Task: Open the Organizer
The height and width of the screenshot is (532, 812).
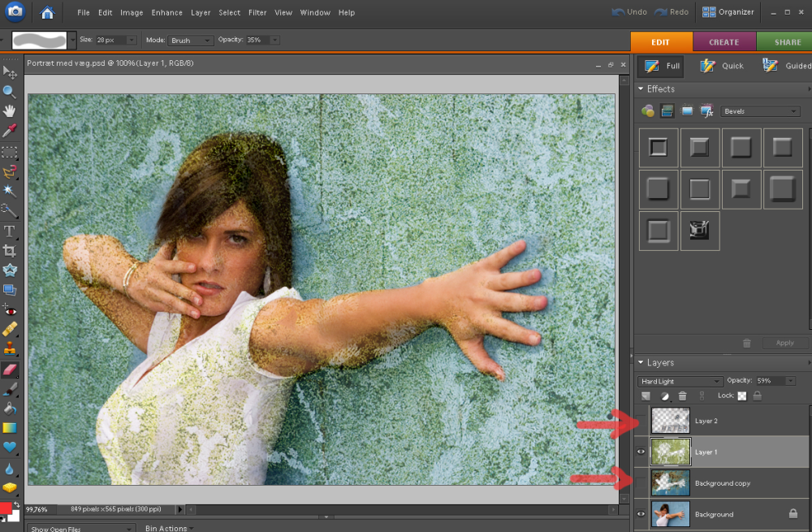Action: click(728, 12)
